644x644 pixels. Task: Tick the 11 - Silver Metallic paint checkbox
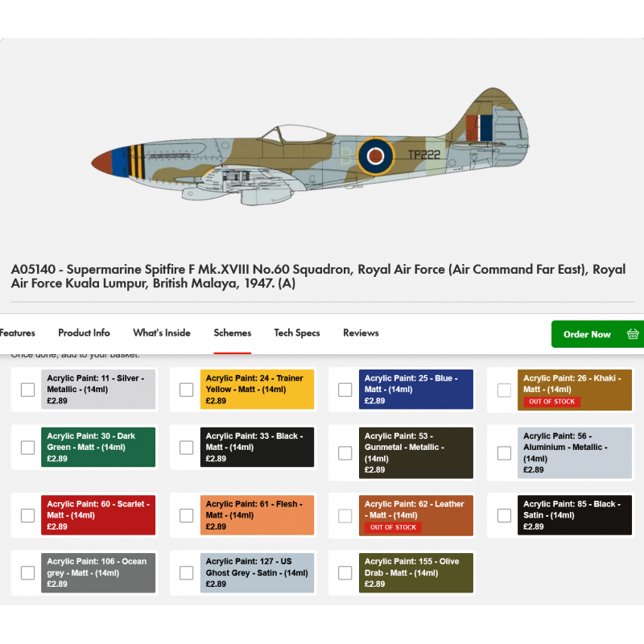(x=27, y=390)
